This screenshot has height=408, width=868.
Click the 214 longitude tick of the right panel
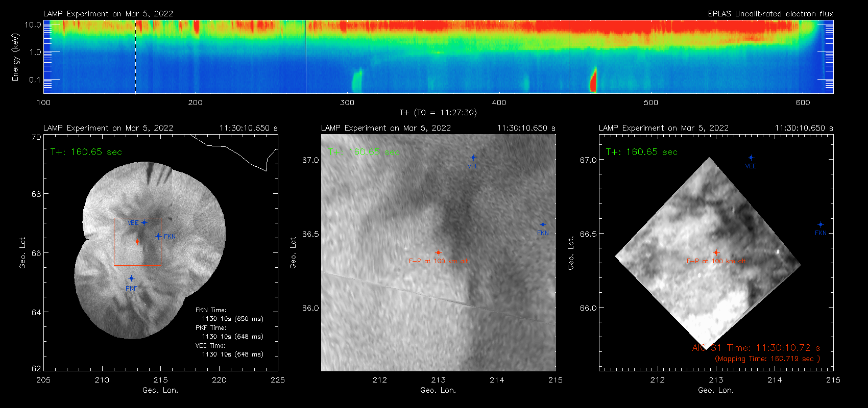pos(775,380)
